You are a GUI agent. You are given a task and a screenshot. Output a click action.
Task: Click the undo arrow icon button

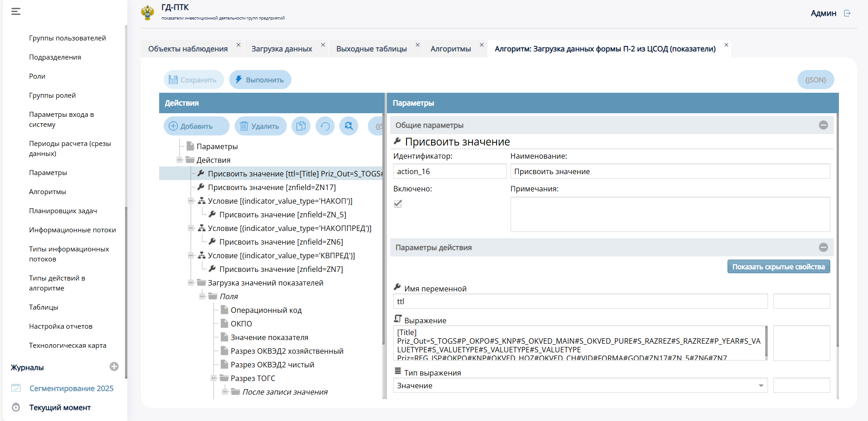[x=325, y=126]
